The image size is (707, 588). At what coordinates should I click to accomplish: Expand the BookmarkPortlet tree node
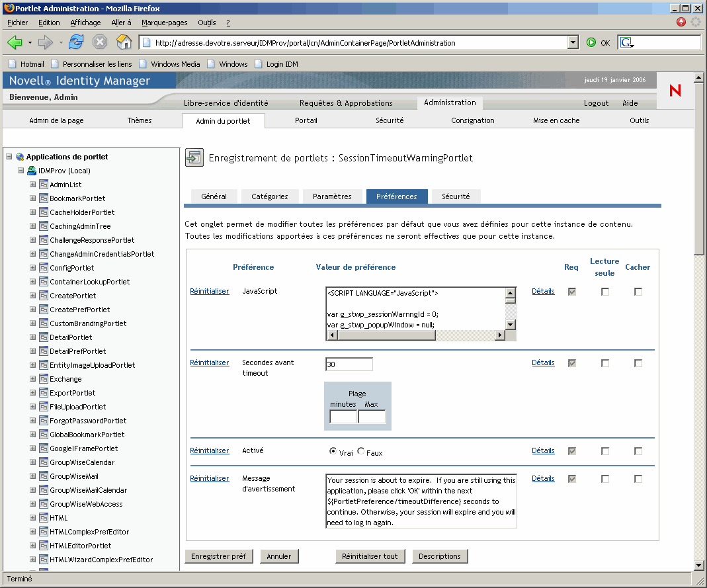click(x=33, y=198)
